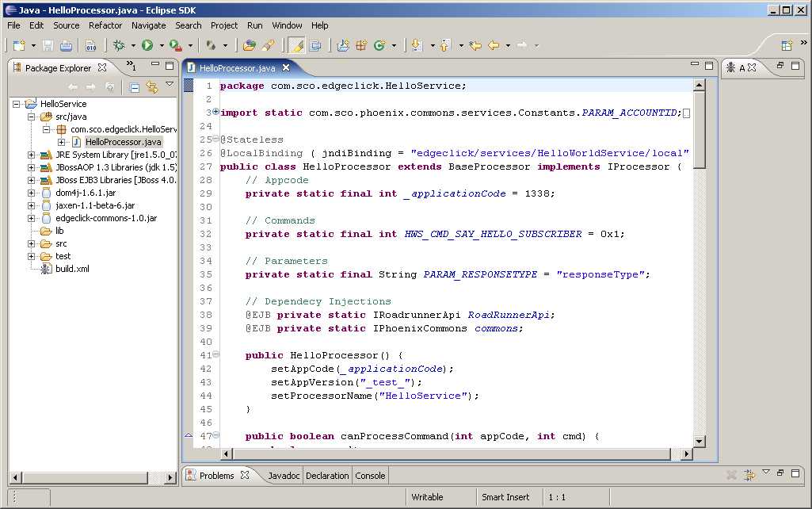812x509 pixels.
Task: Open the Run dropdown arrow
Action: coord(162,46)
